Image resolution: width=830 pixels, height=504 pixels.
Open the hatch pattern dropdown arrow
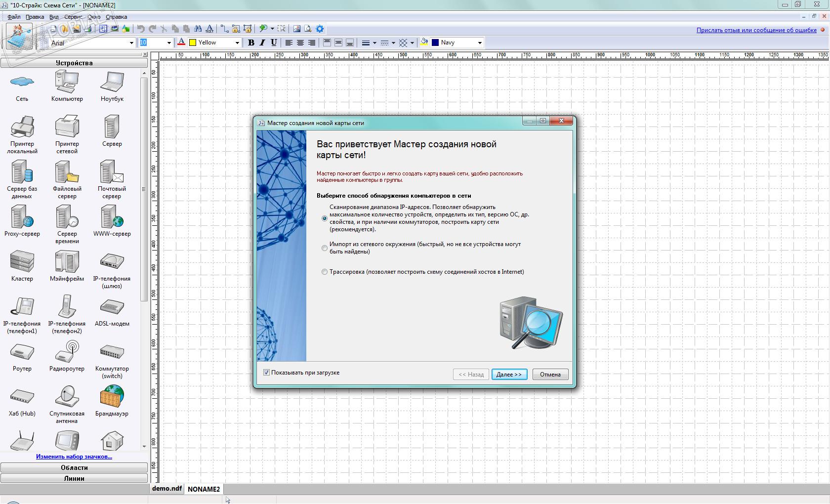tap(412, 42)
